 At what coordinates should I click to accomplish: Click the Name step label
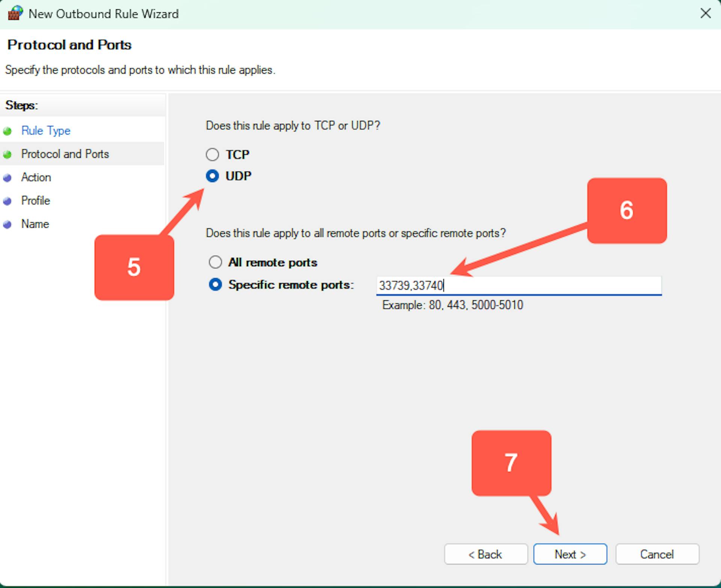coord(35,224)
